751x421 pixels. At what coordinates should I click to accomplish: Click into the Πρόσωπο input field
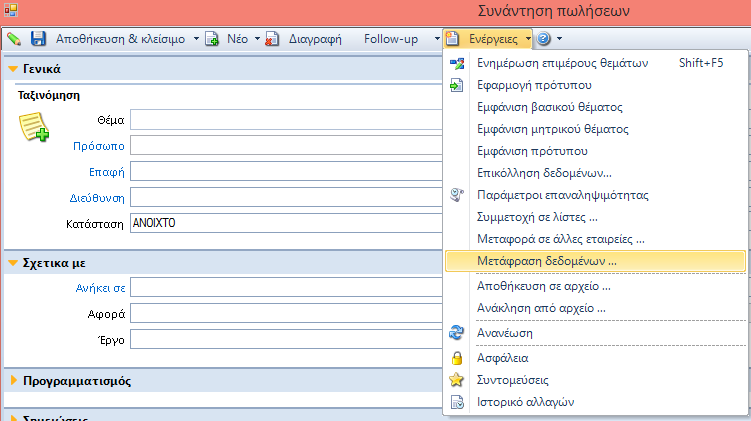(286, 146)
